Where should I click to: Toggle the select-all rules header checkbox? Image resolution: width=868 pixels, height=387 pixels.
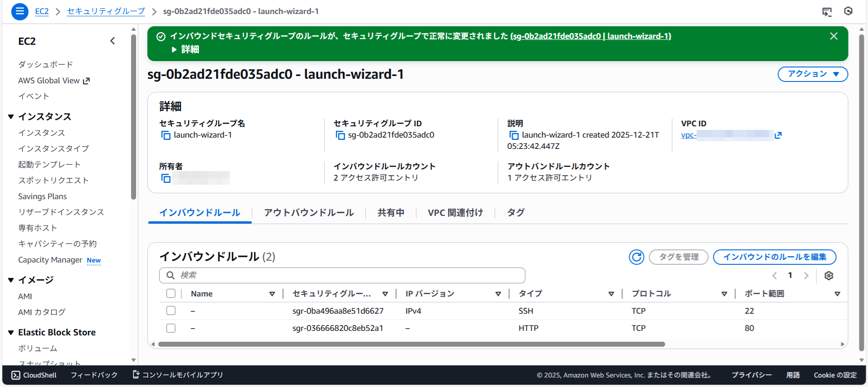pyautogui.click(x=171, y=294)
